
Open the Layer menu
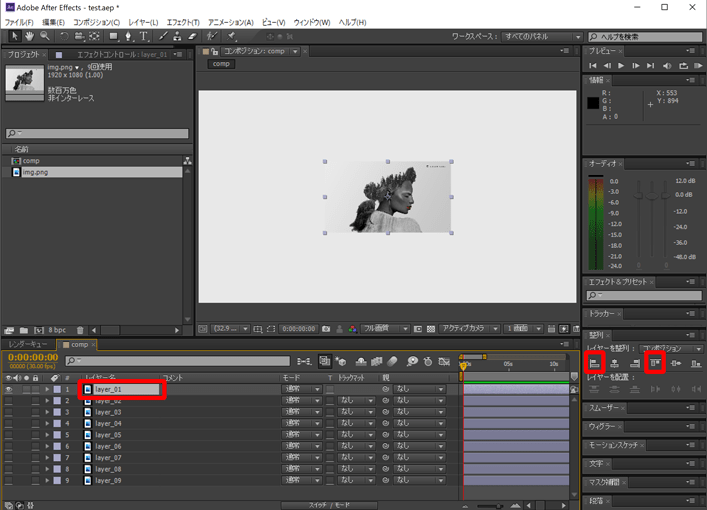(x=143, y=22)
